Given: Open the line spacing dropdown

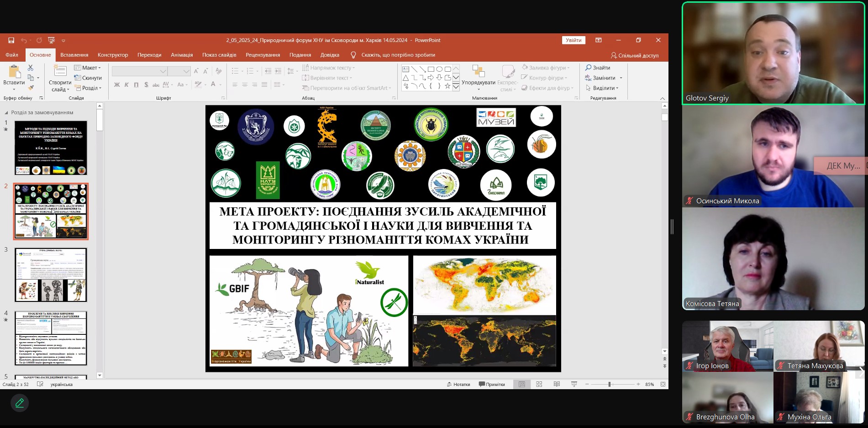Looking at the screenshot, I should pos(292,71).
